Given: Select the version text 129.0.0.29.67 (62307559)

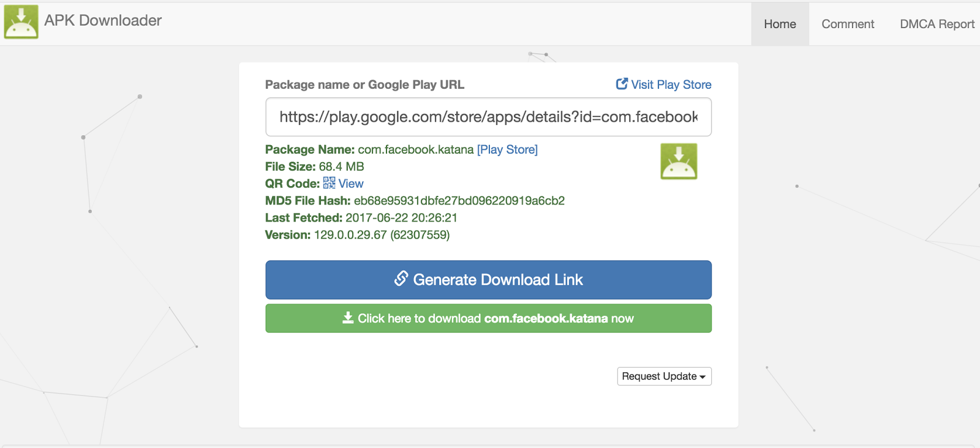Looking at the screenshot, I should (x=382, y=235).
